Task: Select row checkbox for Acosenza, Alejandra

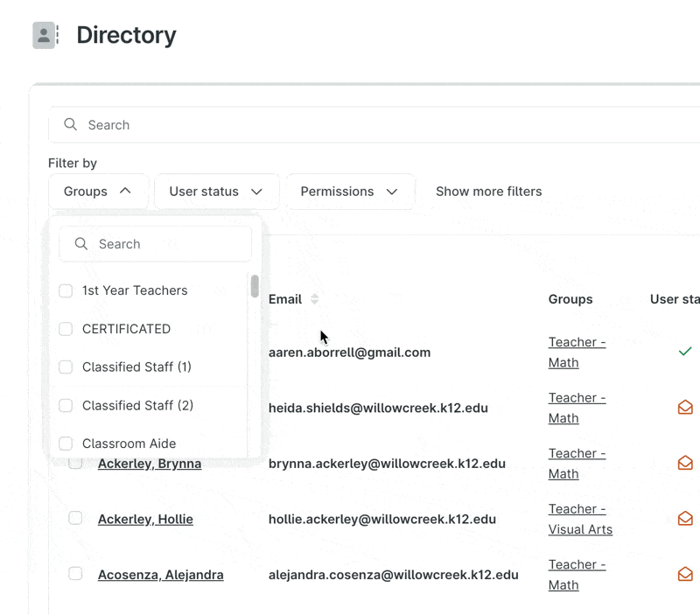Action: 75,574
